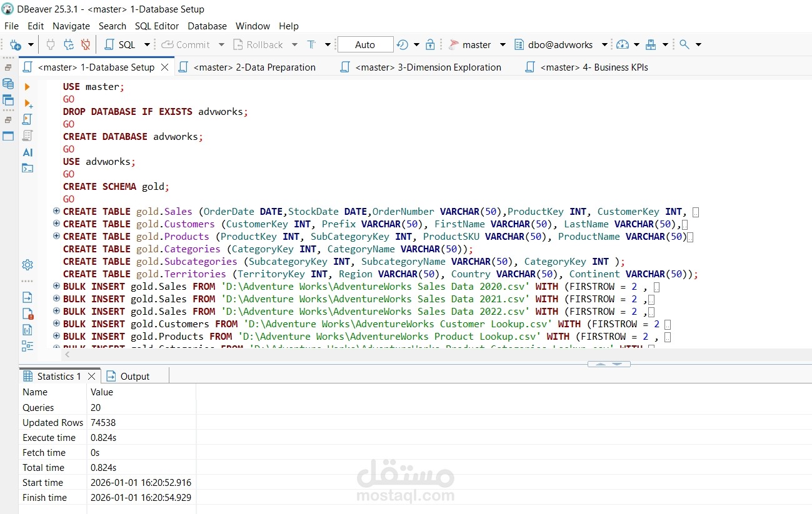Click the Search magnifier toolbar icon

pyautogui.click(x=684, y=44)
